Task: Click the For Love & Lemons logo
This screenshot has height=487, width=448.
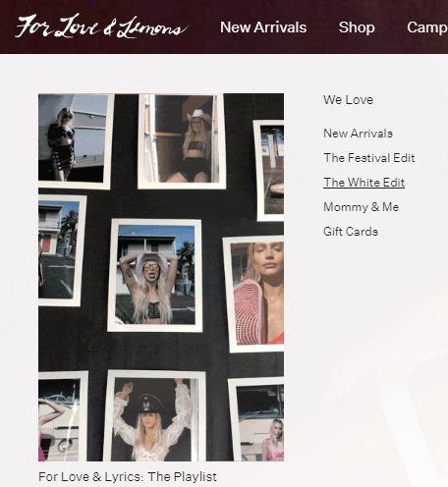Action: 101,27
